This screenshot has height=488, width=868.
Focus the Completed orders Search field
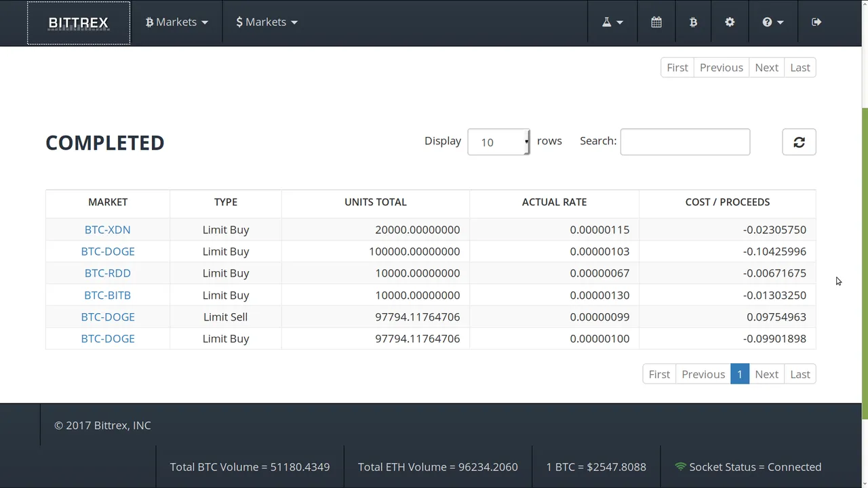click(x=685, y=142)
